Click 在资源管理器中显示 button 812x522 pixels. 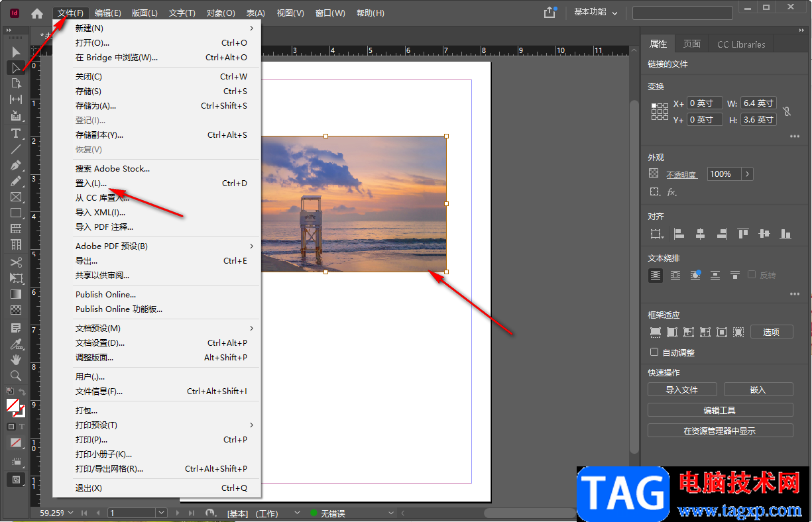tap(721, 431)
